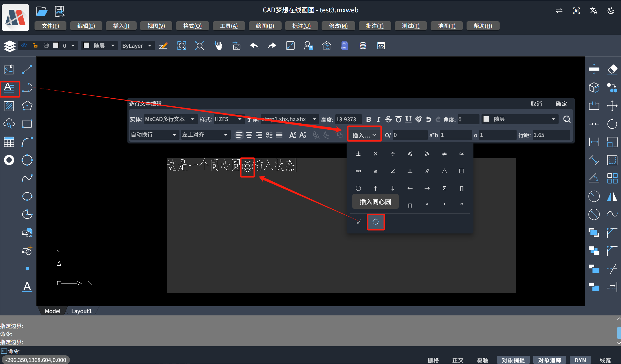The height and width of the screenshot is (364, 621).
Task: Enable 对象捕捉 object snap
Action: click(513, 360)
